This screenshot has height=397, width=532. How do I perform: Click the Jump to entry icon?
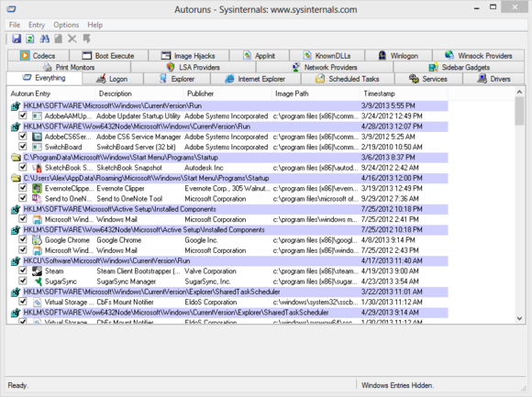click(87, 39)
